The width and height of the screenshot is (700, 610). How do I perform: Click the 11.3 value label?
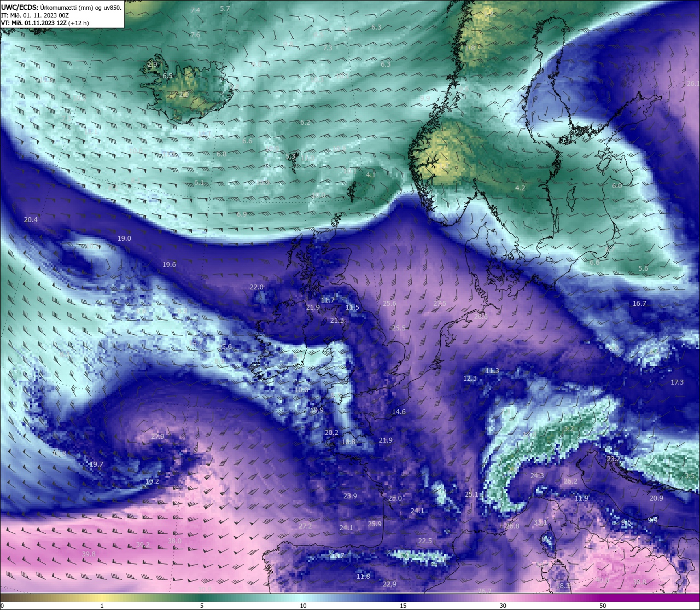pos(492,371)
